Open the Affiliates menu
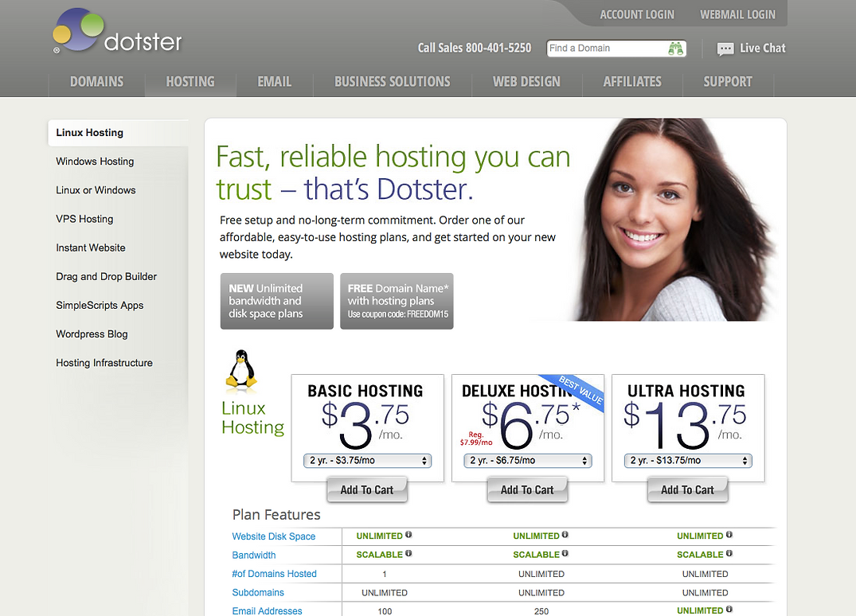The width and height of the screenshot is (856, 616). pyautogui.click(x=632, y=82)
